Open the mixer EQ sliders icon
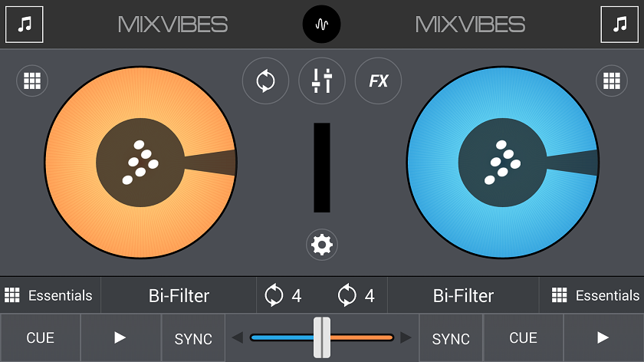Viewport: 644px width, 362px height. [x=321, y=81]
